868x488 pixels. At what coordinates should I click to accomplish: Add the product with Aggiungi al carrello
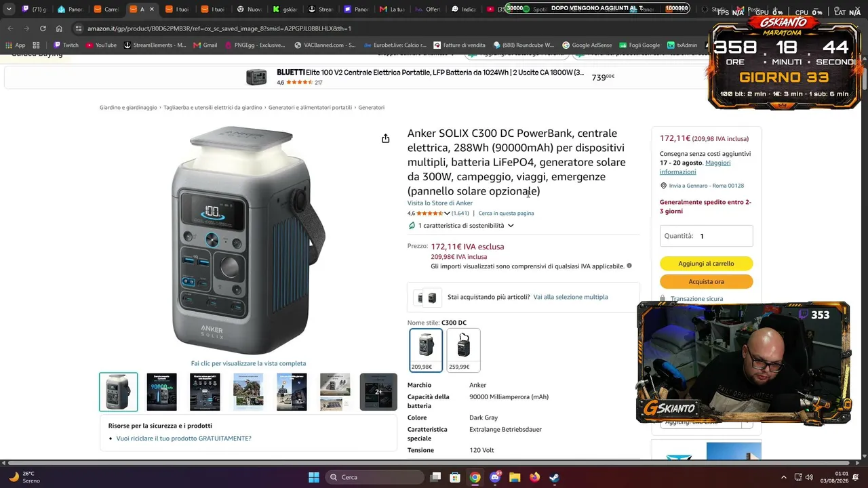[x=706, y=264]
